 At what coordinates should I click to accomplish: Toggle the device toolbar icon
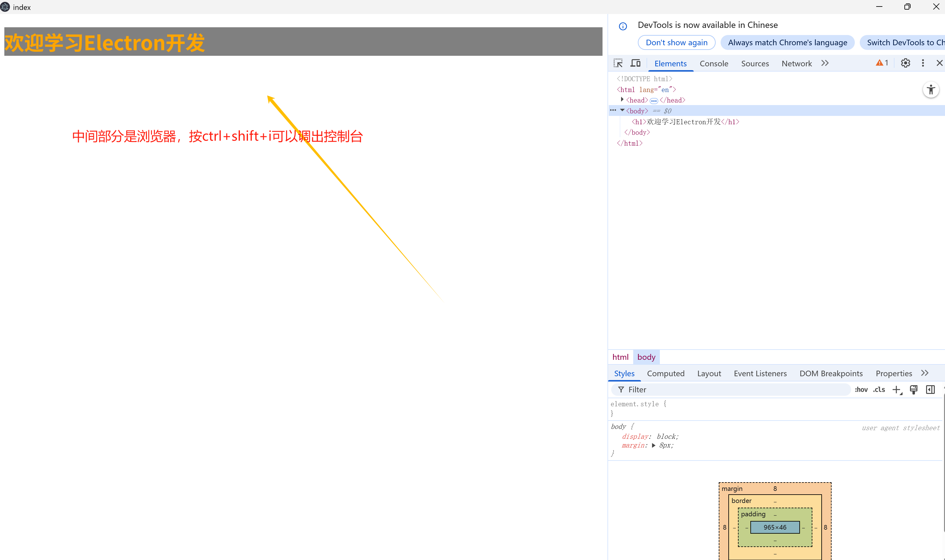[636, 63]
